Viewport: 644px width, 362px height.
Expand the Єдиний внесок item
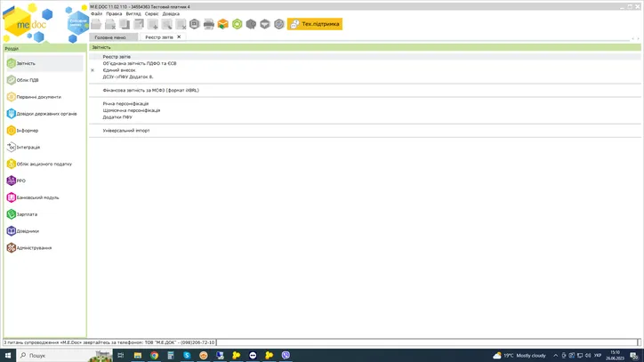[93, 69]
